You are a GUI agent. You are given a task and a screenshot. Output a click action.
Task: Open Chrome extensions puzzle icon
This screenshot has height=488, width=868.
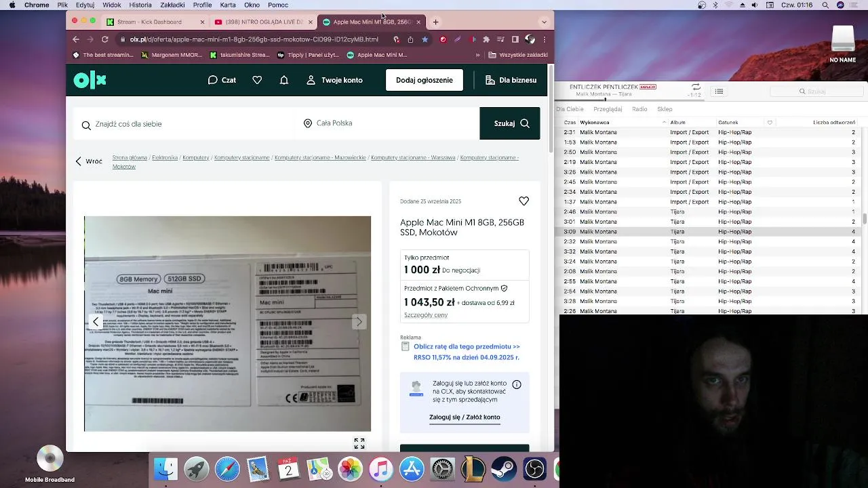[486, 39]
